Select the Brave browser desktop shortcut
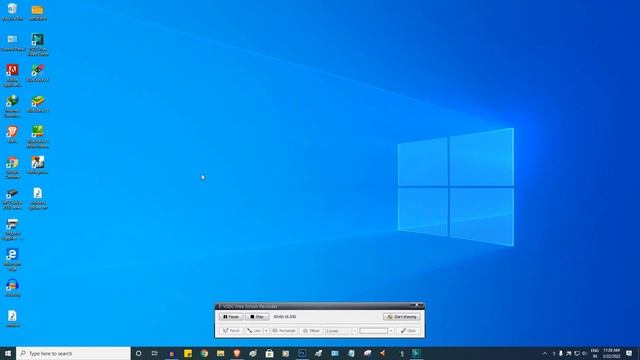The width and height of the screenshot is (640, 360). click(x=12, y=135)
